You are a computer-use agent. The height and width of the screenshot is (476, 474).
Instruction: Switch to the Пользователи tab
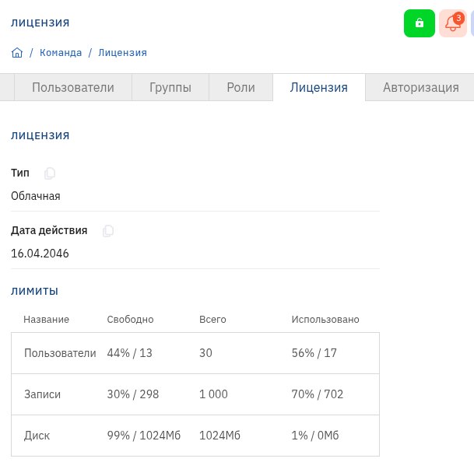pyautogui.click(x=73, y=88)
